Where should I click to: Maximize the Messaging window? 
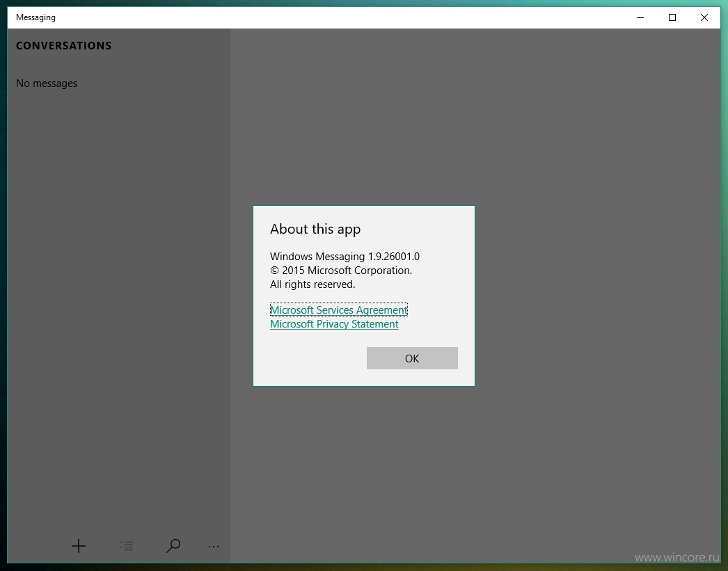tap(672, 17)
